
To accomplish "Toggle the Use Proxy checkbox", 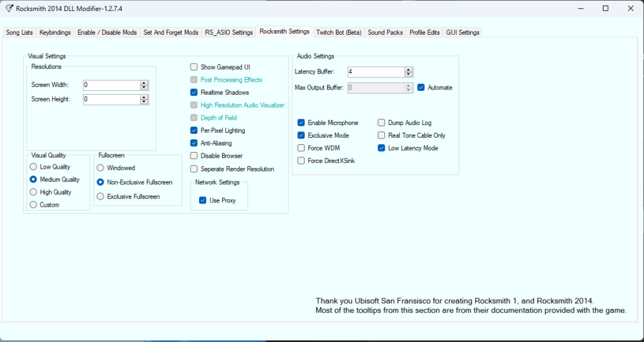I will (x=203, y=200).
